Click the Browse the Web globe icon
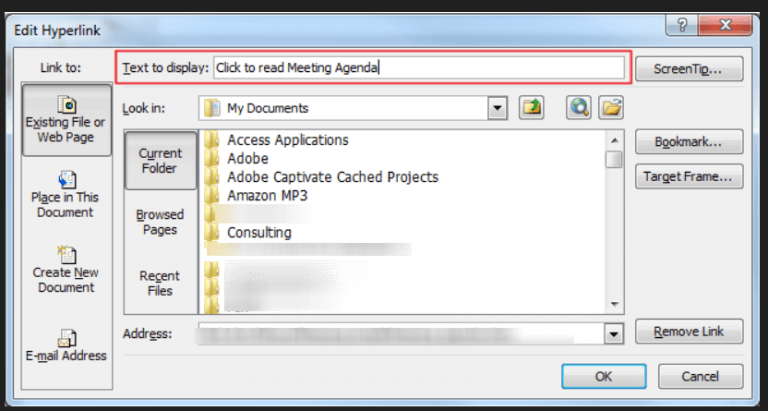Image resolution: width=768 pixels, height=411 pixels. pyautogui.click(x=578, y=108)
